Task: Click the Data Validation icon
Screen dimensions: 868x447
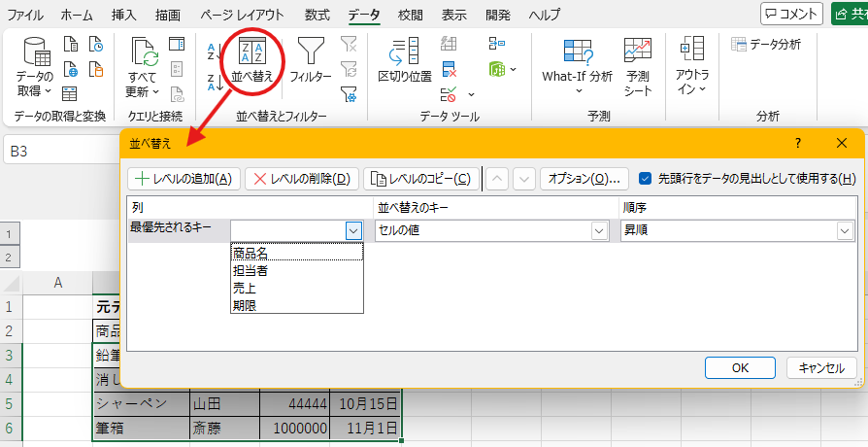Action: point(449,94)
